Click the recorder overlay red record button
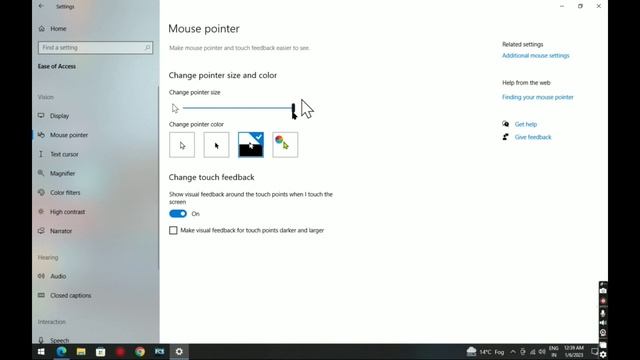 [603, 301]
